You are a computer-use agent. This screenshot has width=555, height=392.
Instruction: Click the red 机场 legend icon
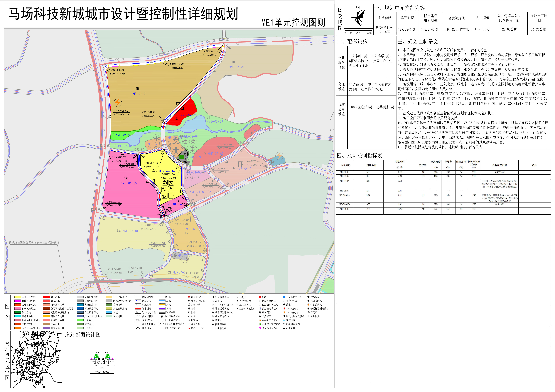coord(260,297)
